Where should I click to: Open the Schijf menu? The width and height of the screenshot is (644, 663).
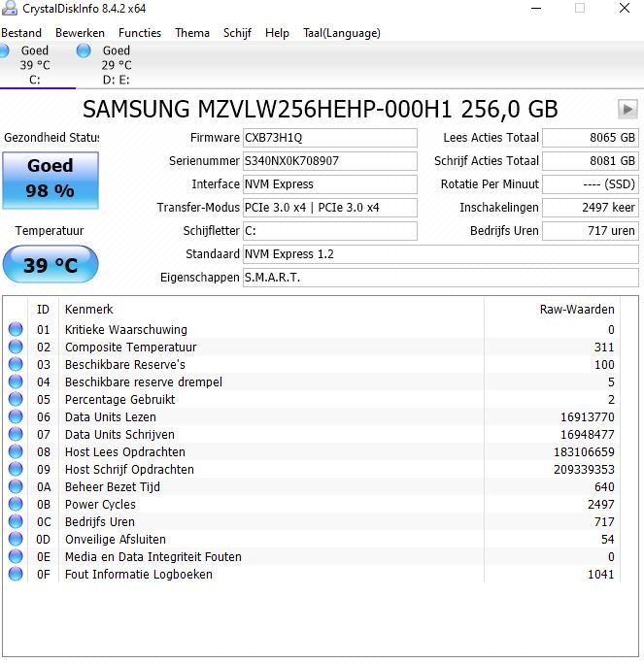[237, 33]
